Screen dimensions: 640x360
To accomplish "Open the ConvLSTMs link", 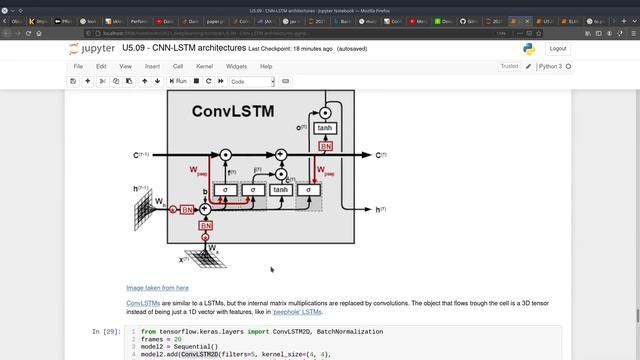I will [143, 303].
